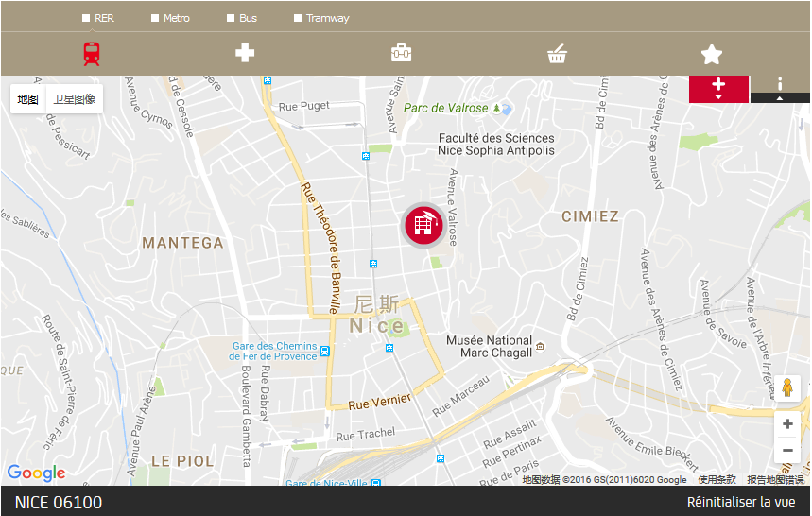Select the star leisure category icon

(x=712, y=55)
